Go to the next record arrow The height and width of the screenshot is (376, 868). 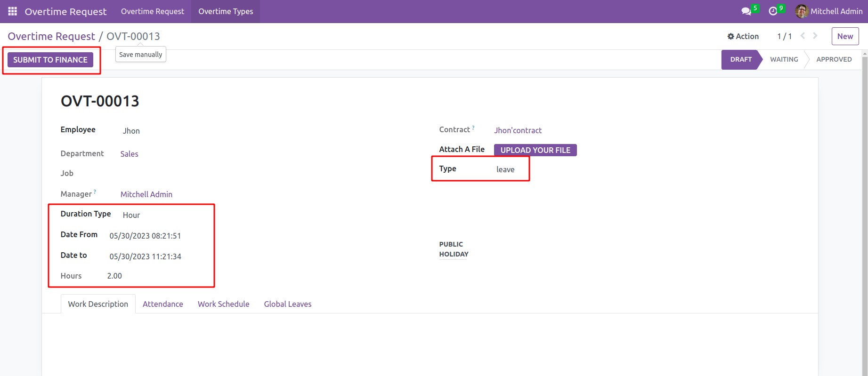click(x=815, y=36)
